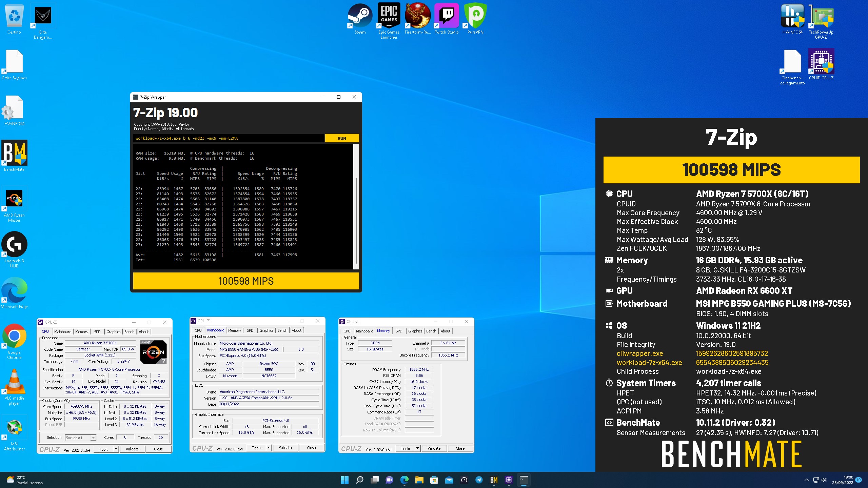Open the taskbar weather widget
This screenshot has height=488, width=868.
[x=25, y=480]
